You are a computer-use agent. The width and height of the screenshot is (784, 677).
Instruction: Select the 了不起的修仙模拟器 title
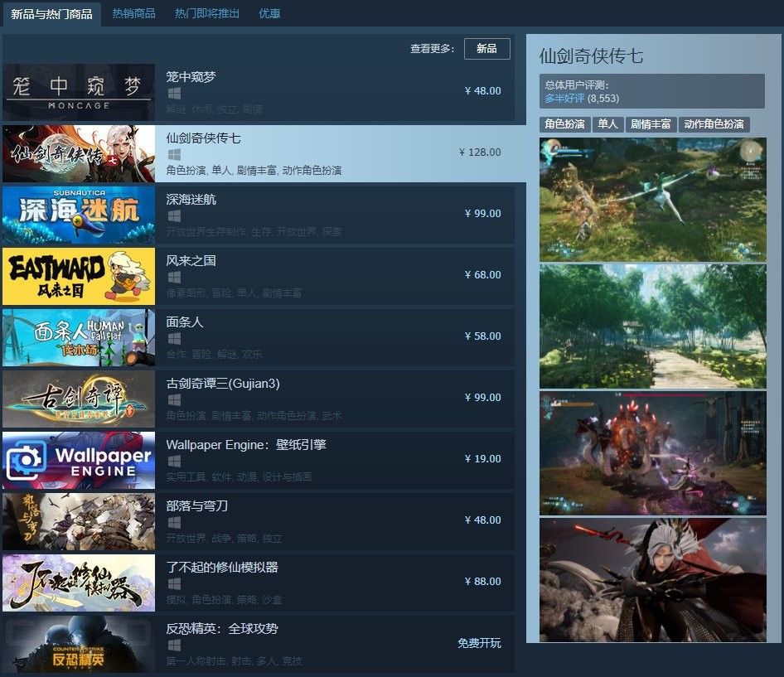click(x=222, y=568)
